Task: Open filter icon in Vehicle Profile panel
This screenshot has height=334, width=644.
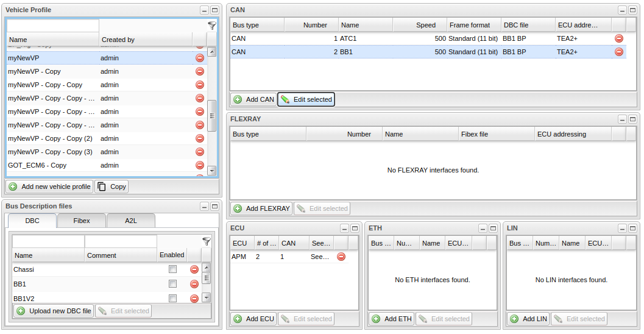Action: [x=211, y=26]
